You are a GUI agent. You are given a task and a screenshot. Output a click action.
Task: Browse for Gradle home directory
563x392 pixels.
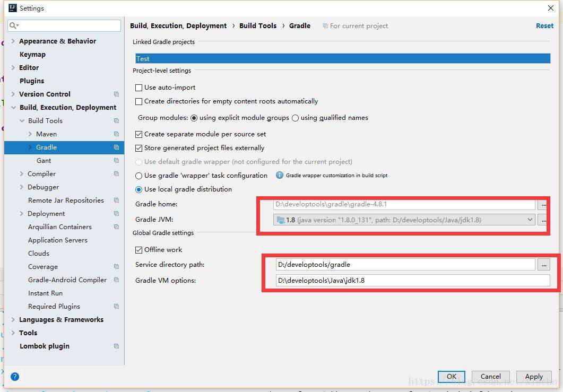click(x=543, y=204)
